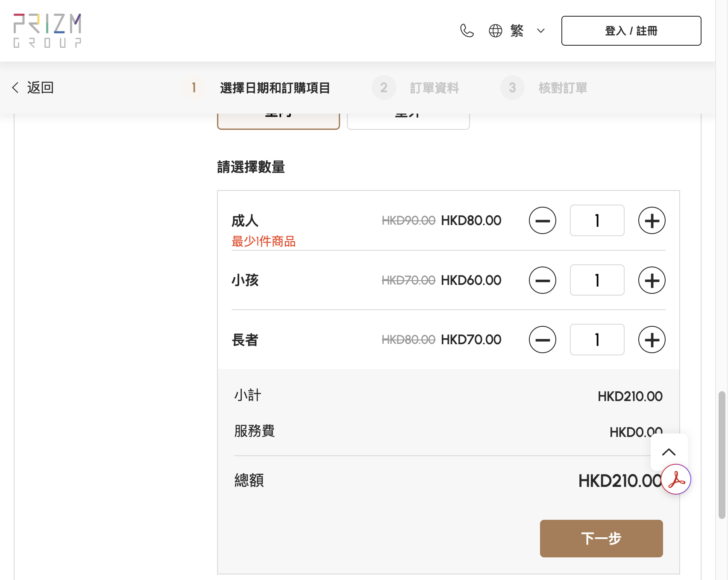Click the 成人 quantity input field
The width and height of the screenshot is (728, 580).
pyautogui.click(x=597, y=220)
